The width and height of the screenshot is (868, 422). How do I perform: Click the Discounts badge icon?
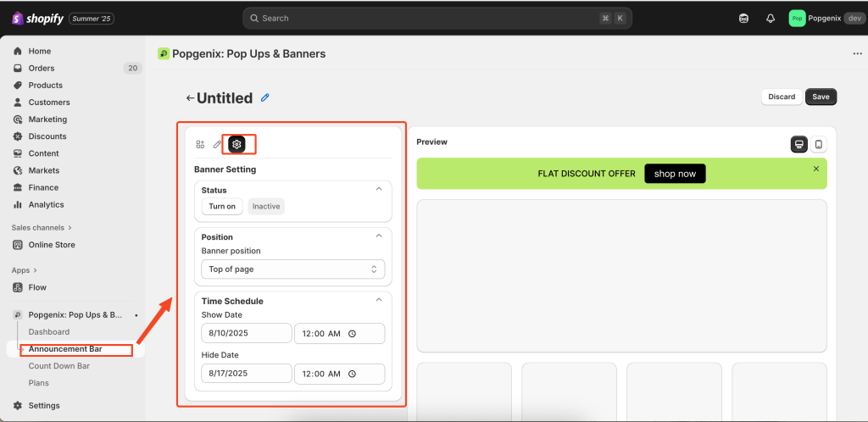(x=18, y=136)
